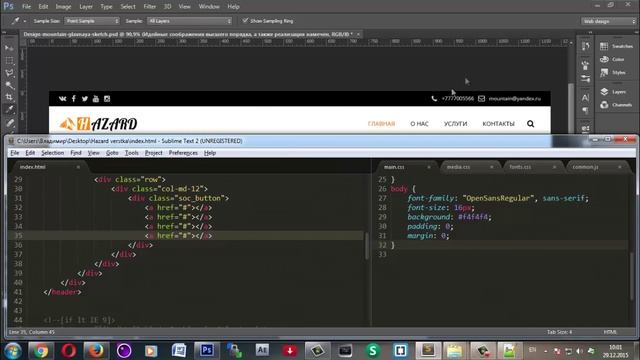Open Firefox from the taskbar
The height and width of the screenshot is (360, 640).
[x=96, y=351]
